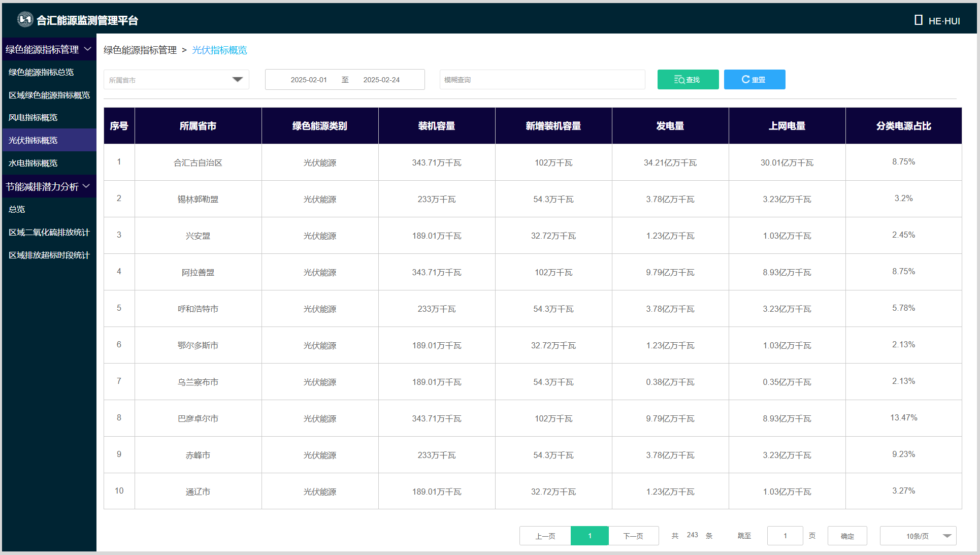
Task: Click the platform logo icon
Action: click(25, 20)
